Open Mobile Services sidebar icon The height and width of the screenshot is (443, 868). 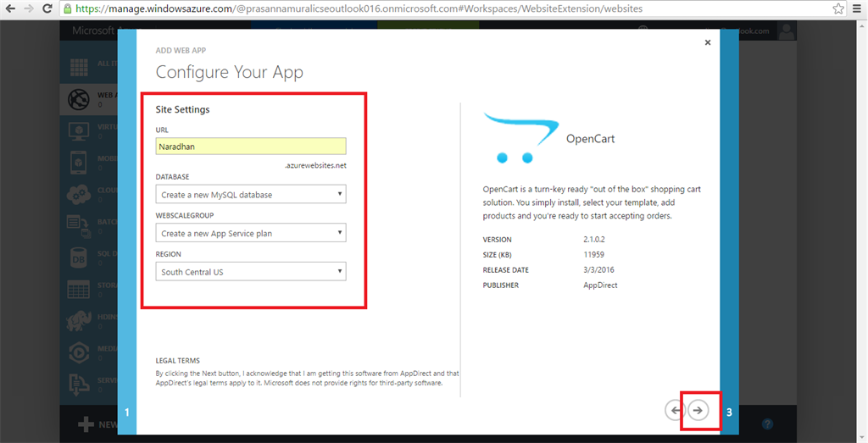tap(79, 163)
